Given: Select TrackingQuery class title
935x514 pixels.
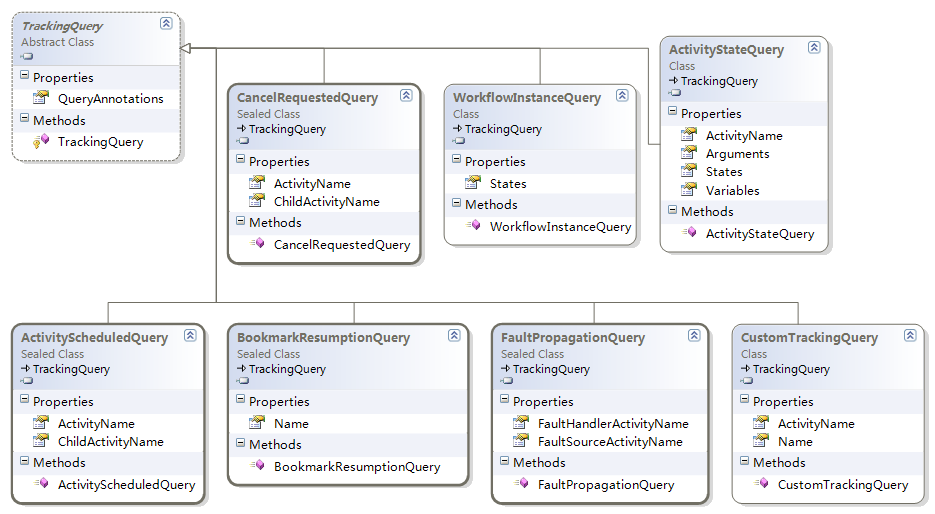Looking at the screenshot, I should [x=62, y=26].
